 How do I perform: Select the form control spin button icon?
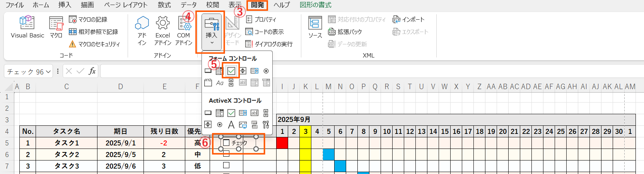click(243, 71)
